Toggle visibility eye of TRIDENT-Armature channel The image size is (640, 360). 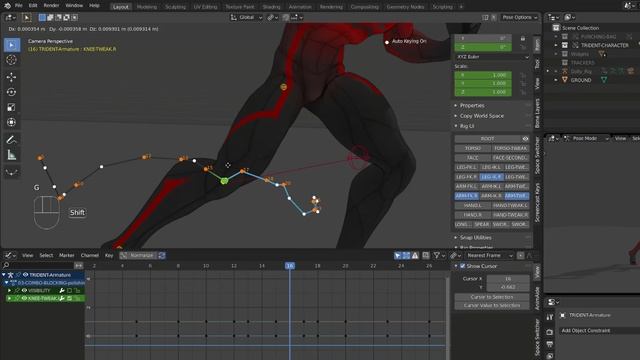25,275
